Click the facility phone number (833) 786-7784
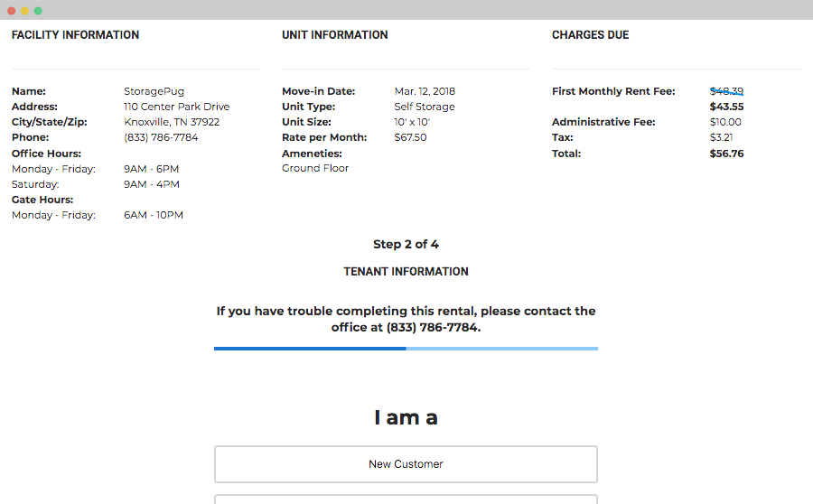The height and width of the screenshot is (504, 813). point(161,137)
